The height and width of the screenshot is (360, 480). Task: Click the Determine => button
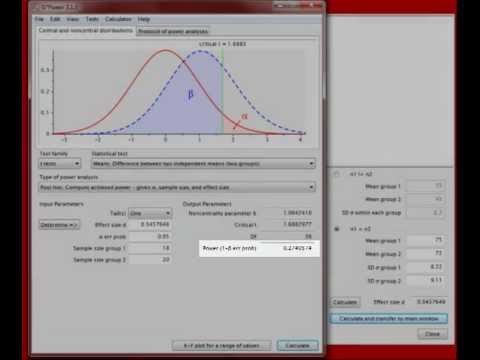pyautogui.click(x=59, y=225)
